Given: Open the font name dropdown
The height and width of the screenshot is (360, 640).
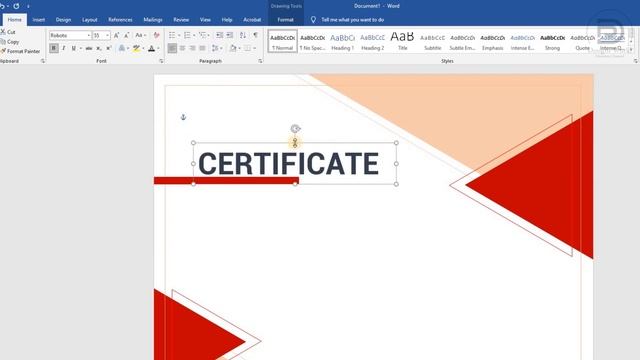Looking at the screenshot, I should 89,36.
